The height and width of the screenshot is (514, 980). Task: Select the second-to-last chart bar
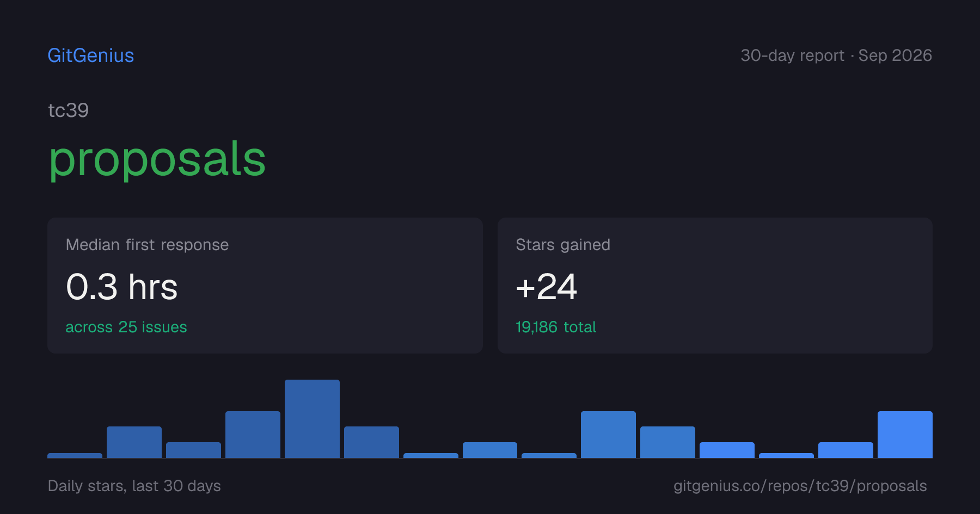tap(846, 450)
